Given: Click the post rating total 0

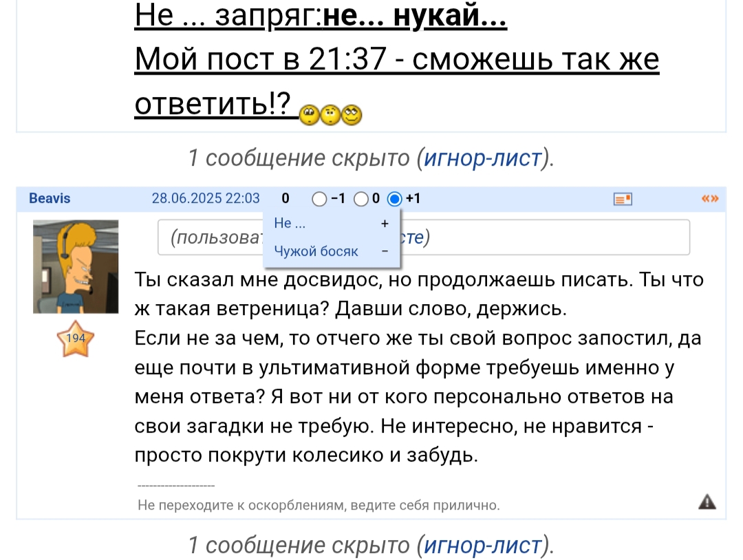Looking at the screenshot, I should 286,199.
